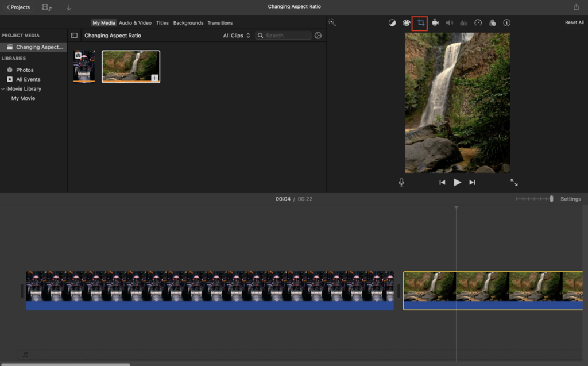The image size is (588, 366).
Task: Open the Color Balance tool
Action: coord(392,23)
